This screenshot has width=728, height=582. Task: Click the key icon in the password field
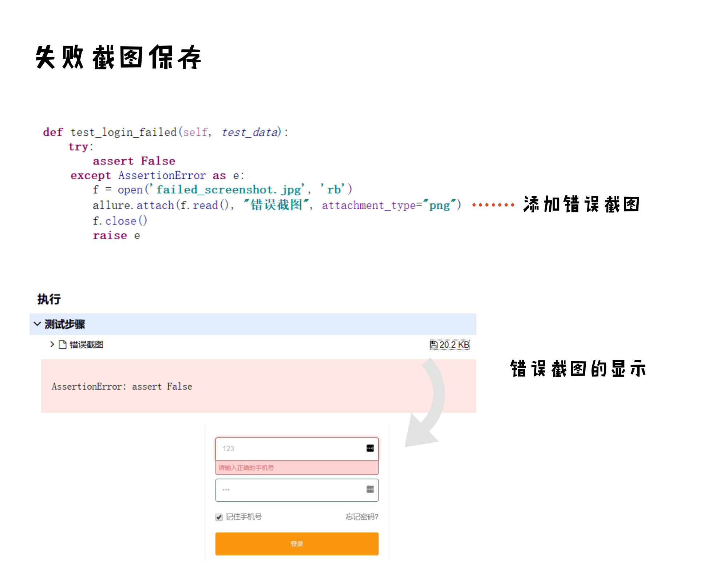(370, 489)
